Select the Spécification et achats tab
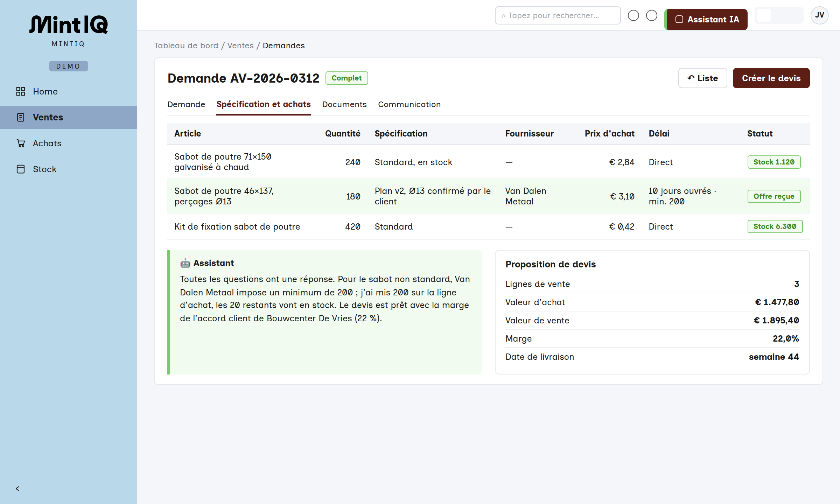Image resolution: width=840 pixels, height=504 pixels. click(x=264, y=104)
